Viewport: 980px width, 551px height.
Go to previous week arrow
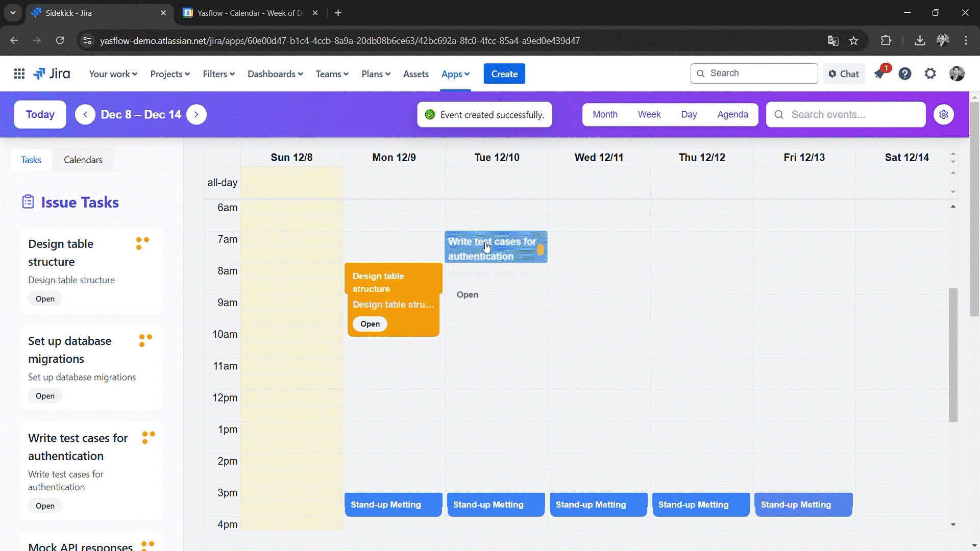[x=85, y=115]
